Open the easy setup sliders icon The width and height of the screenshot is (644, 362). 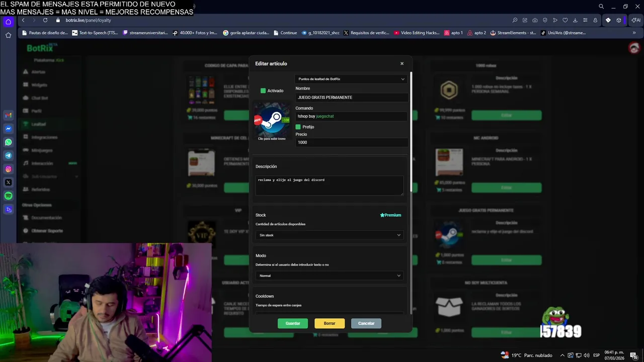585,20
